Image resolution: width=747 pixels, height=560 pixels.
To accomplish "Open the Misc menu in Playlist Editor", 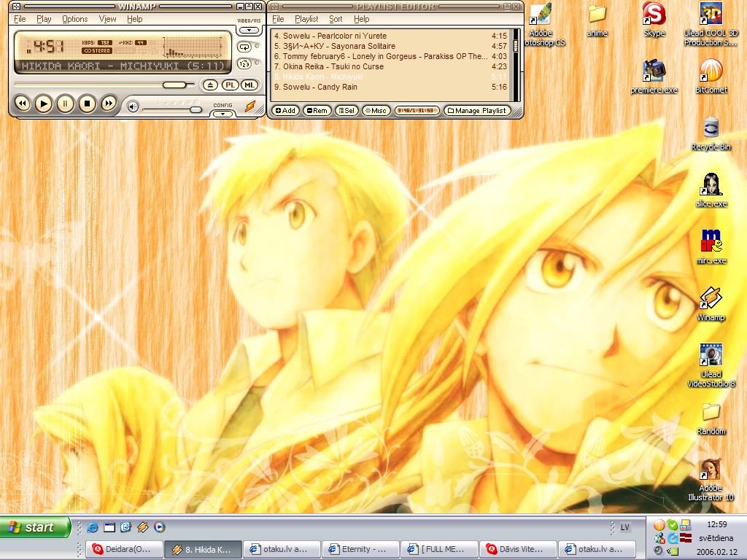I will click(376, 111).
